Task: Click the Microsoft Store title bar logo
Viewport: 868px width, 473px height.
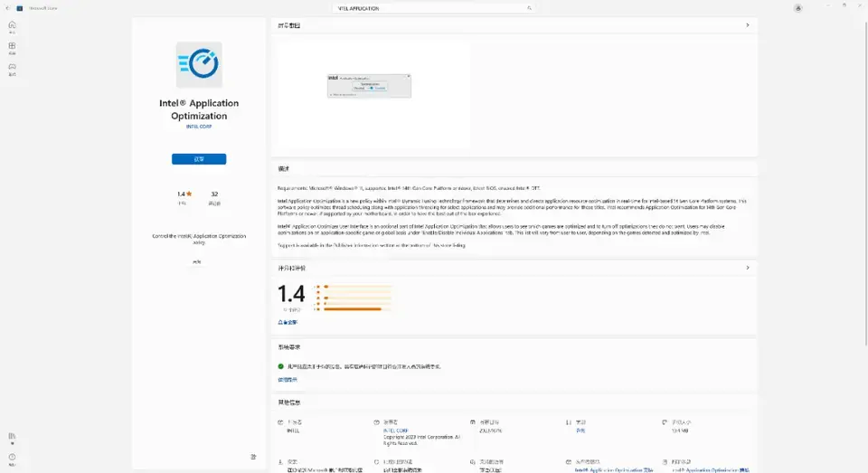Action: [20, 8]
